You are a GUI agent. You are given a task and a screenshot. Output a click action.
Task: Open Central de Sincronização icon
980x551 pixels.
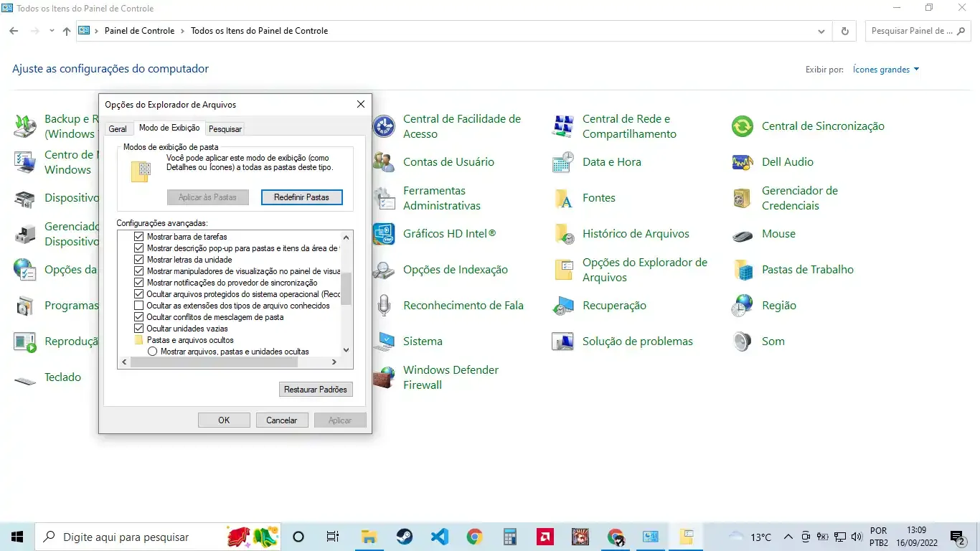[743, 126]
